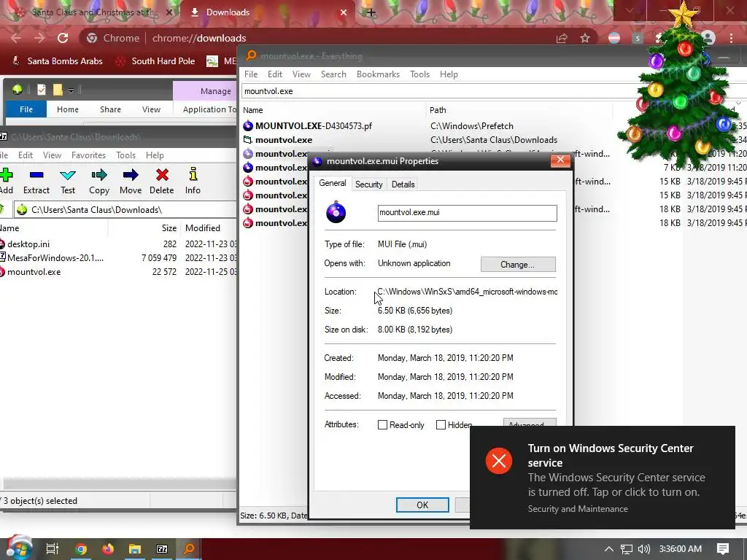
Task: Click the file name field mountvol.exe.mui
Action: [468, 213]
